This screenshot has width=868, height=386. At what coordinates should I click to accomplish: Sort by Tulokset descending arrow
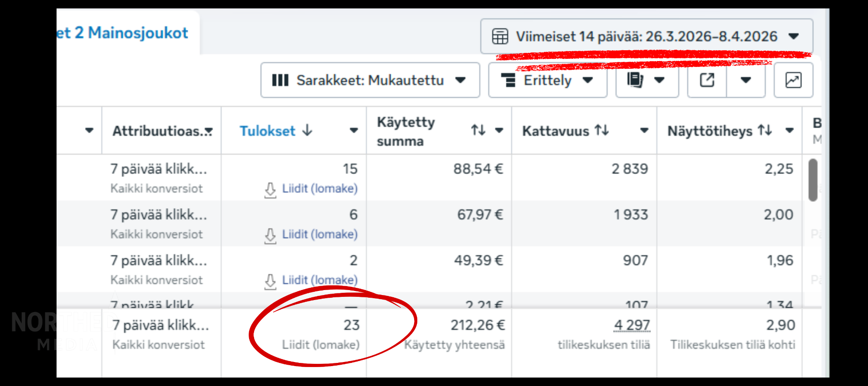coord(307,130)
